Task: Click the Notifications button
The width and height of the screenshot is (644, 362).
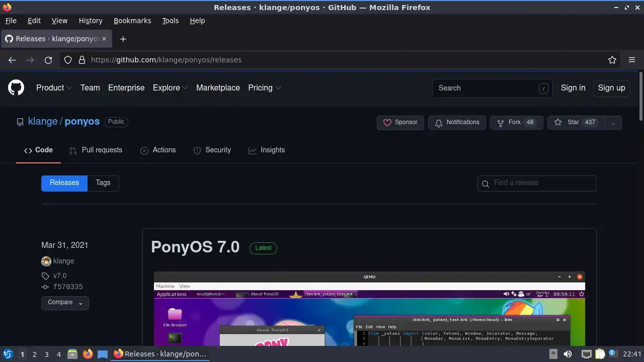Action: (x=457, y=123)
